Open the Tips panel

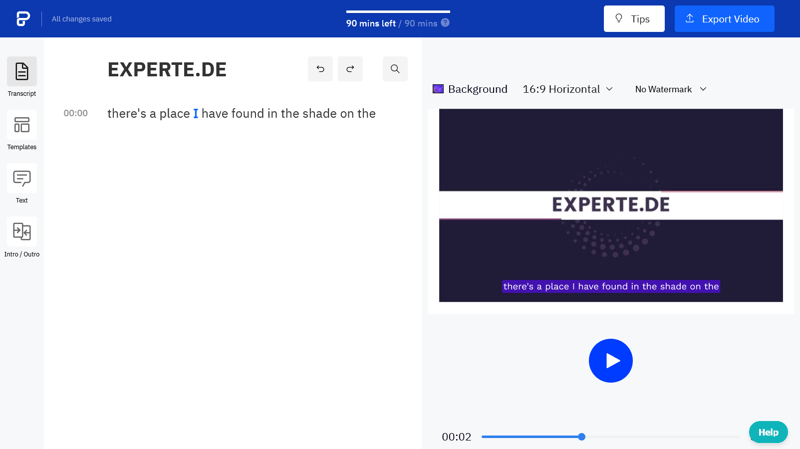coord(634,19)
